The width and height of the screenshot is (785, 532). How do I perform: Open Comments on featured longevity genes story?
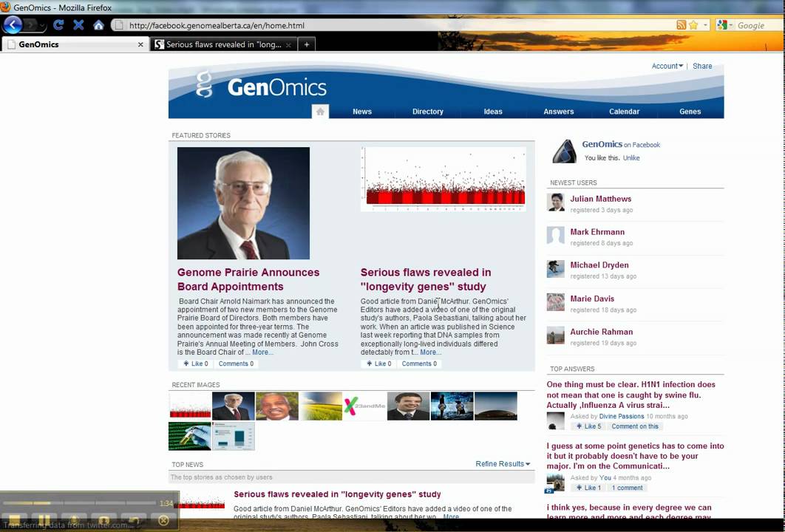(419, 364)
